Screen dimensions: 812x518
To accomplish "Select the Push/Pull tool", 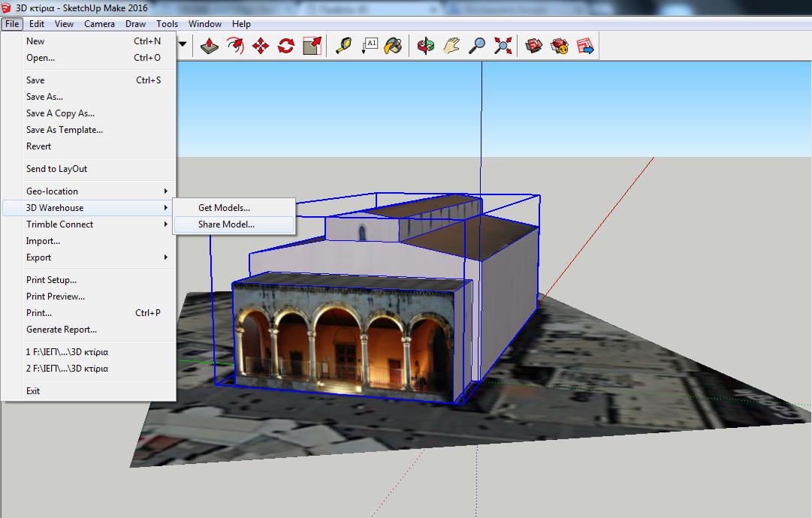I will click(210, 46).
